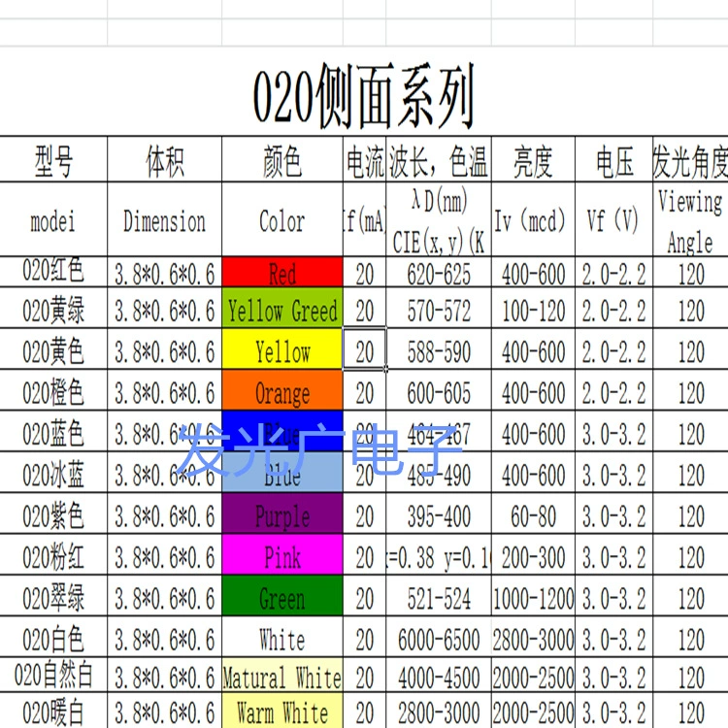Select the Color subheader cell
Screen dimensions: 728x728
[282, 219]
